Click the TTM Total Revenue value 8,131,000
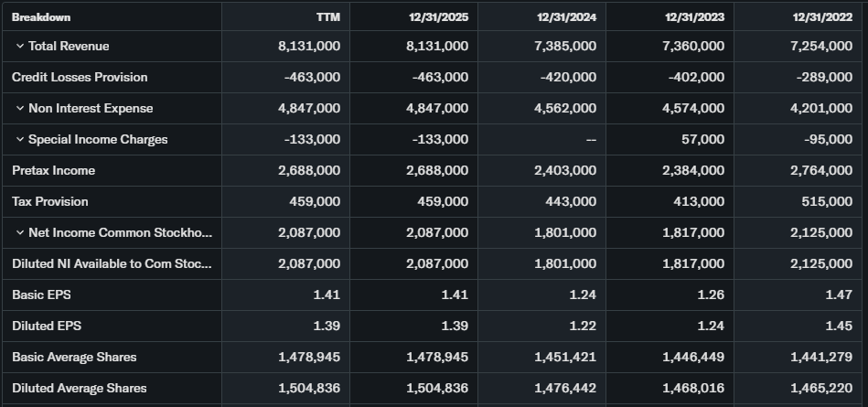The height and width of the screenshot is (407, 868). [309, 47]
